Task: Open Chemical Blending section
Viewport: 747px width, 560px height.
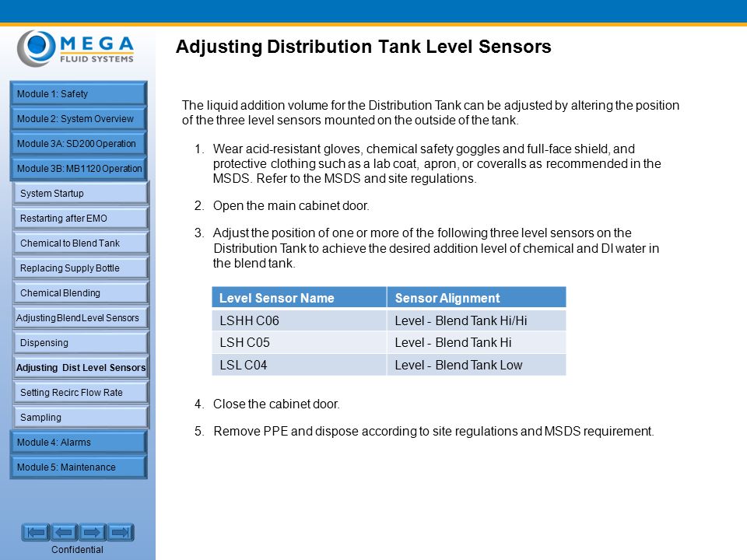Action: pos(80,293)
